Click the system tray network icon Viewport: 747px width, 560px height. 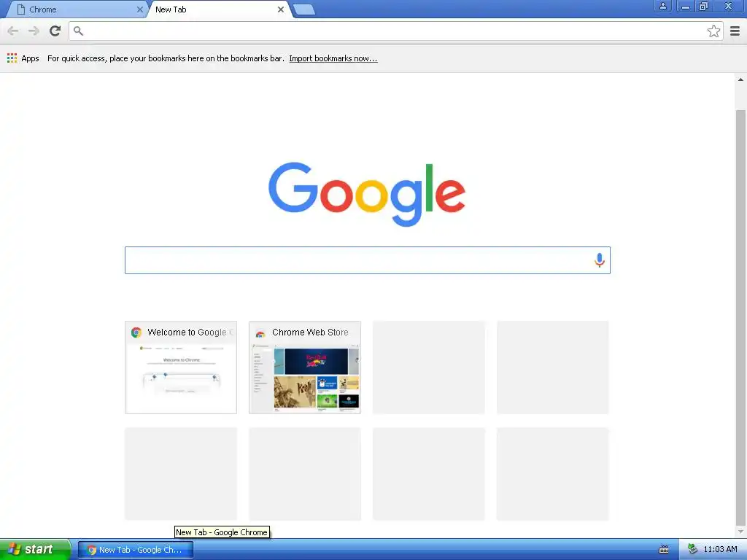pos(692,549)
